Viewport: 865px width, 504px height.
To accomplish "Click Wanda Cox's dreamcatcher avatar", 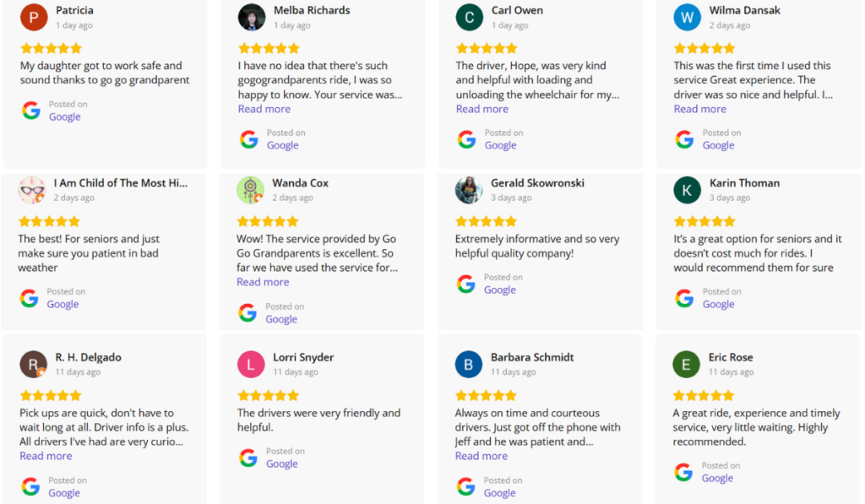I will 251,190.
